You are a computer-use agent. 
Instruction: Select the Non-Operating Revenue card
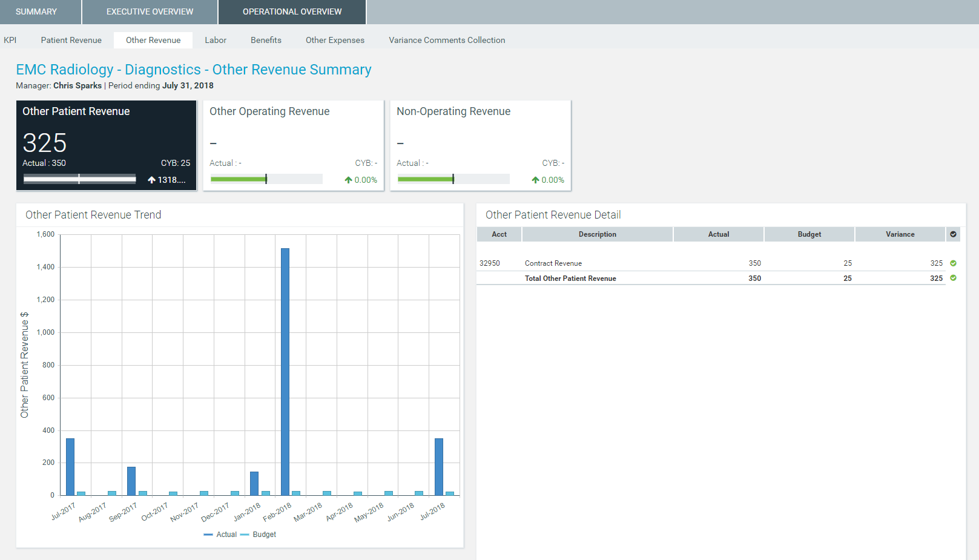(481, 145)
